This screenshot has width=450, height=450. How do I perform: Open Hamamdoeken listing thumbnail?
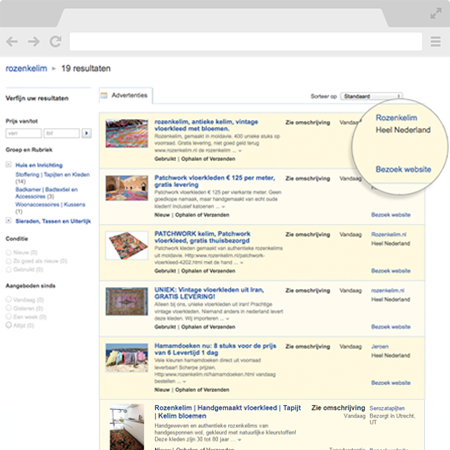[127, 357]
